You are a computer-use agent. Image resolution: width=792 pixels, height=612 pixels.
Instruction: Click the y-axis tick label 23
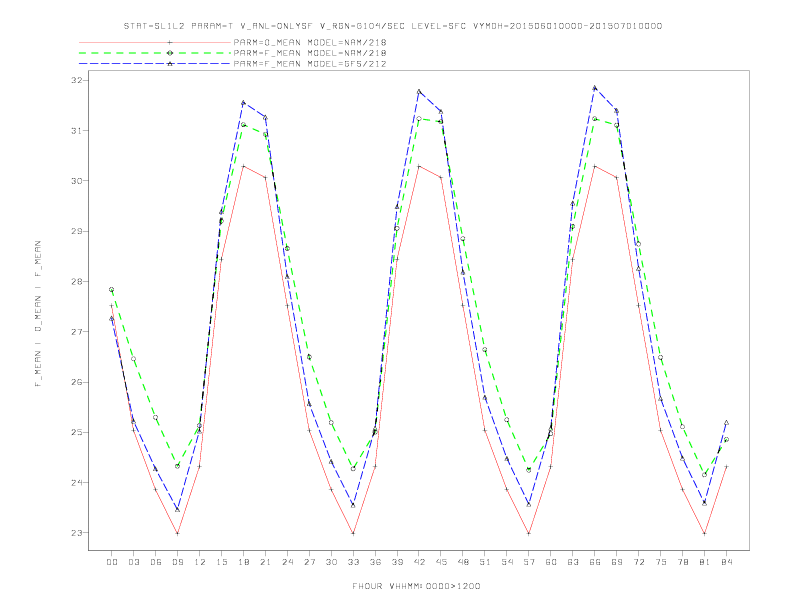78,533
